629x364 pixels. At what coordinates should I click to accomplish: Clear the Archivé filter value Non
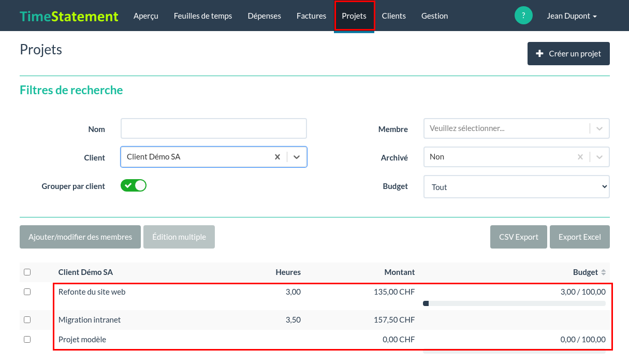(x=580, y=157)
